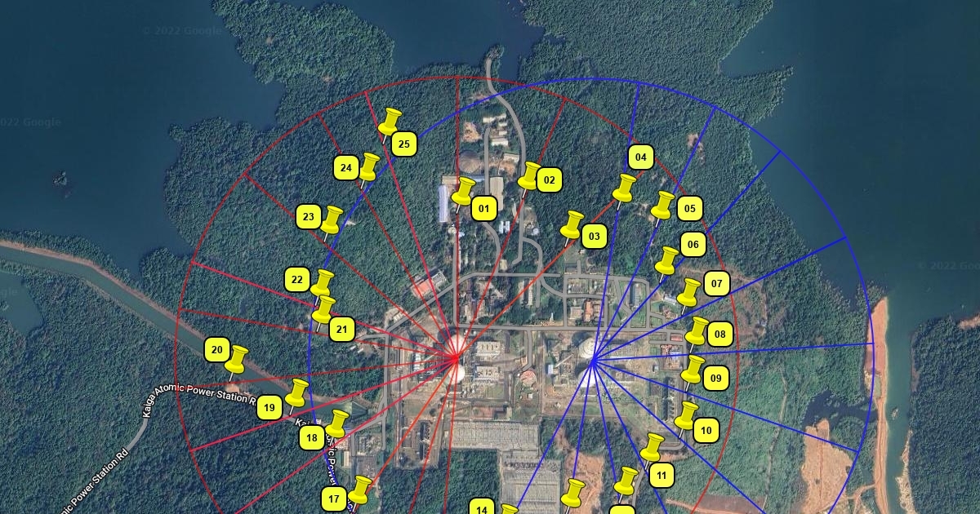Click the pushpin above label 18
The image size is (980, 514).
coord(336,424)
